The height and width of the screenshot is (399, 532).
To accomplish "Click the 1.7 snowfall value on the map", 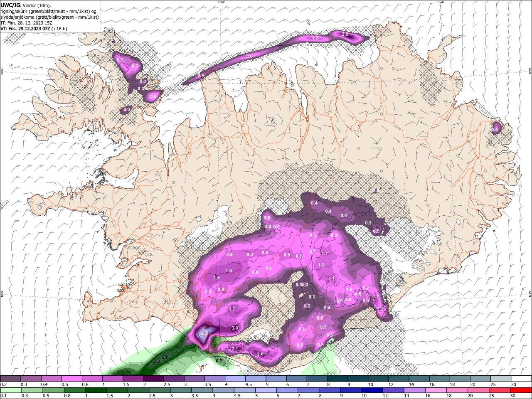I will click(232, 309).
